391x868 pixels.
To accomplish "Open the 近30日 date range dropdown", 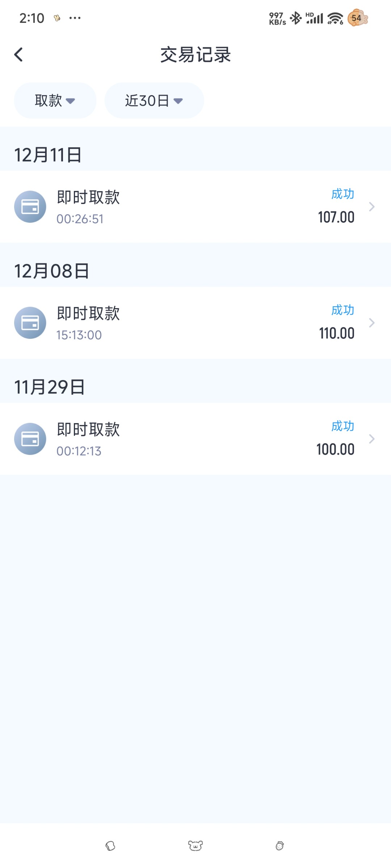I will click(154, 101).
